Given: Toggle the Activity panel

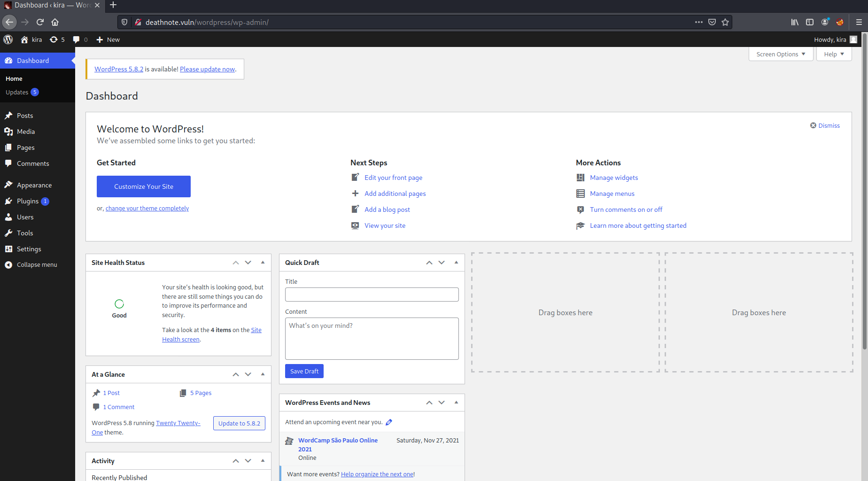Looking at the screenshot, I should (263, 461).
